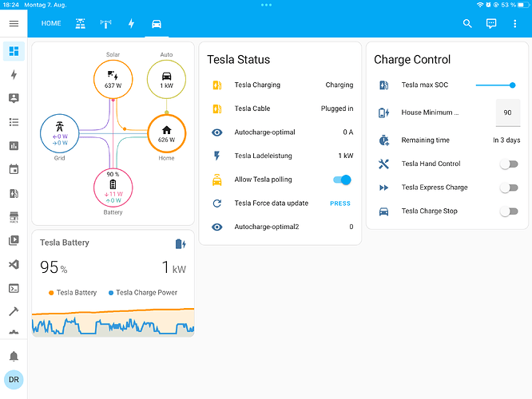Switch to transmission tower tab

click(x=105, y=23)
